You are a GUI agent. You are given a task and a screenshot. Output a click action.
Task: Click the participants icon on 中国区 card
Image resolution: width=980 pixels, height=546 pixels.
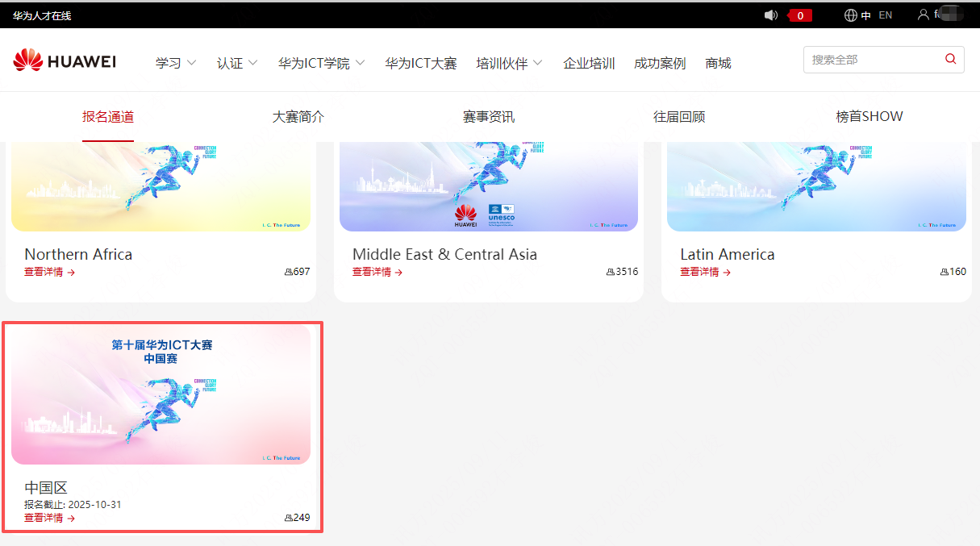point(288,518)
